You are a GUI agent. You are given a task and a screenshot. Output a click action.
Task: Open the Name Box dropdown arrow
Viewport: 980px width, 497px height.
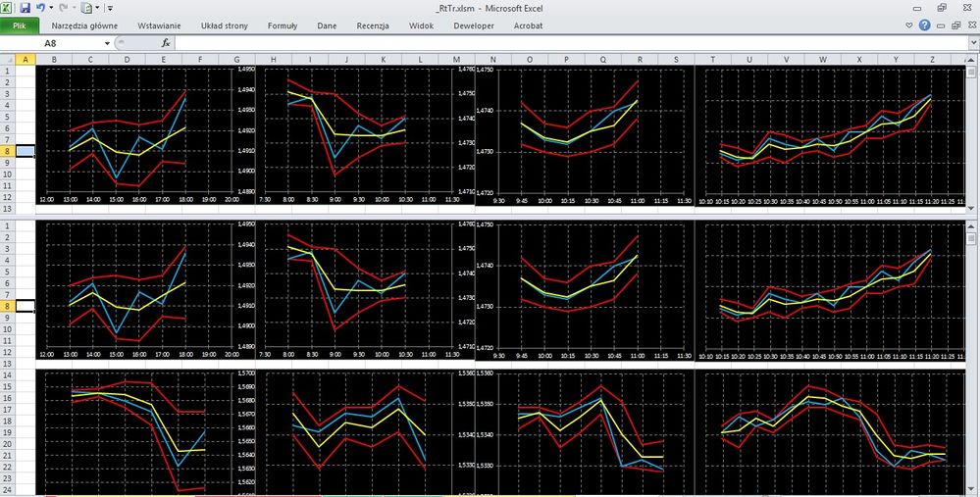click(108, 43)
